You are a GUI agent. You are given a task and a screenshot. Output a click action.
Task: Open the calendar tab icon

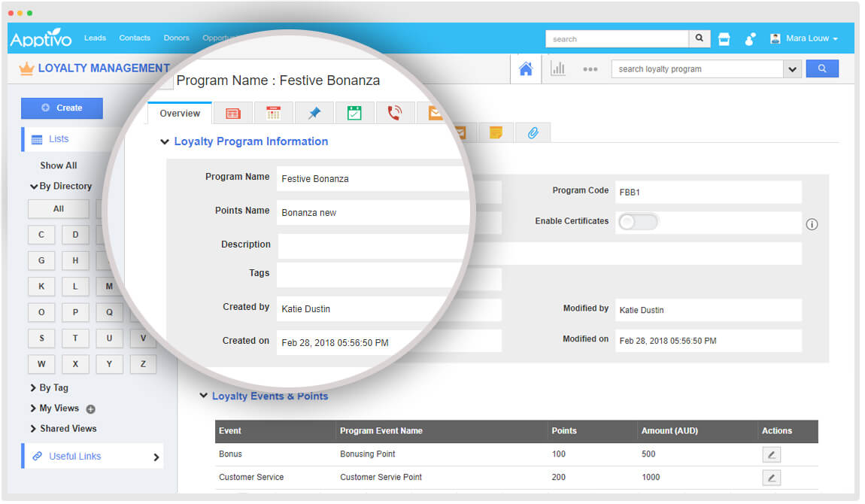coord(275,114)
